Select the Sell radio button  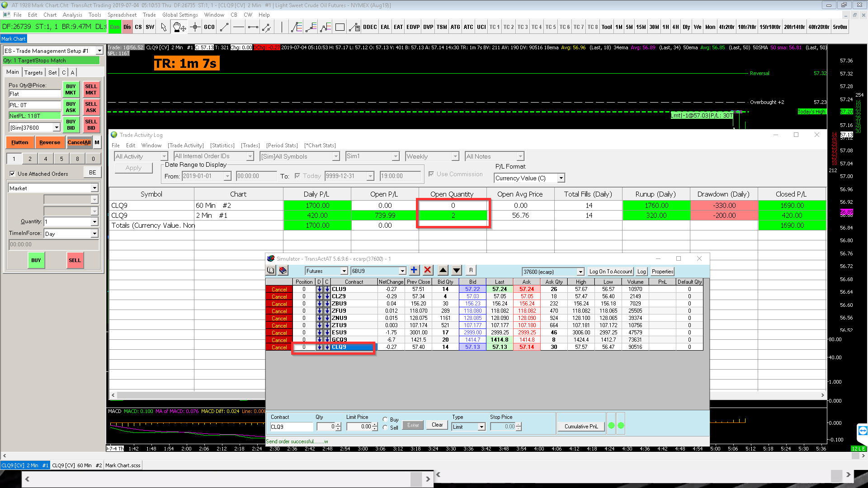(385, 427)
